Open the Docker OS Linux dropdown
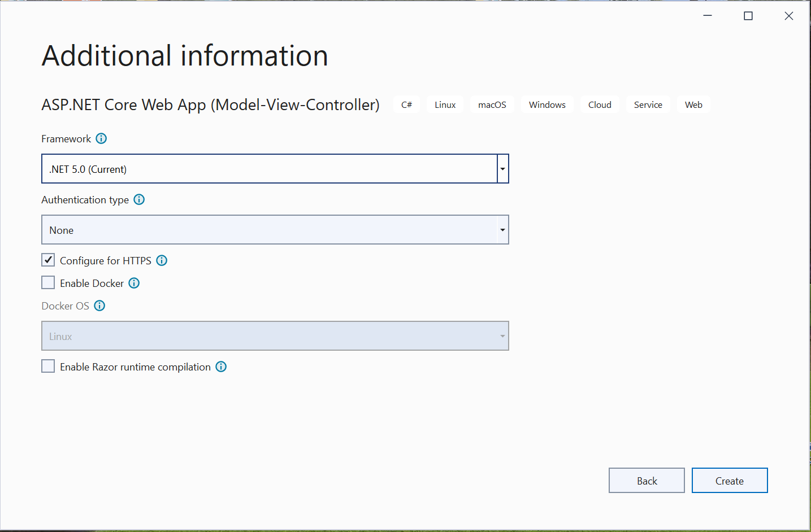This screenshot has height=532, width=811. (275, 336)
